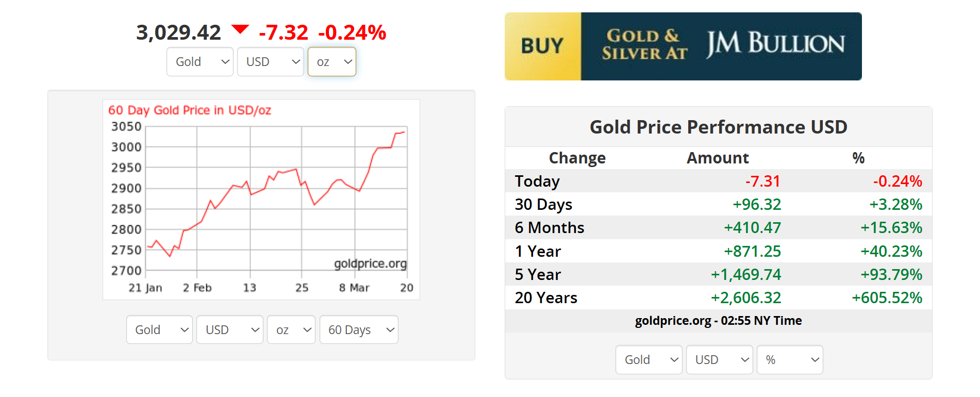Expand the top oz weight unit dropdown
The image size is (980, 397).
tap(332, 62)
